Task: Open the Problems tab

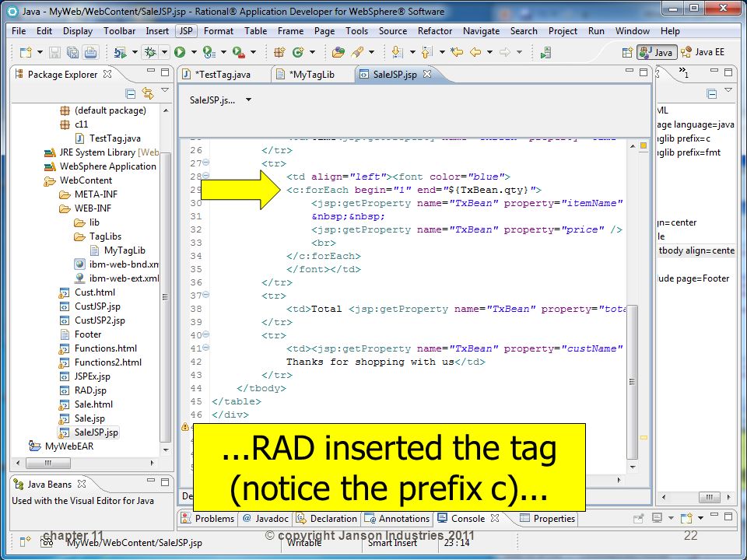Action: (209, 519)
